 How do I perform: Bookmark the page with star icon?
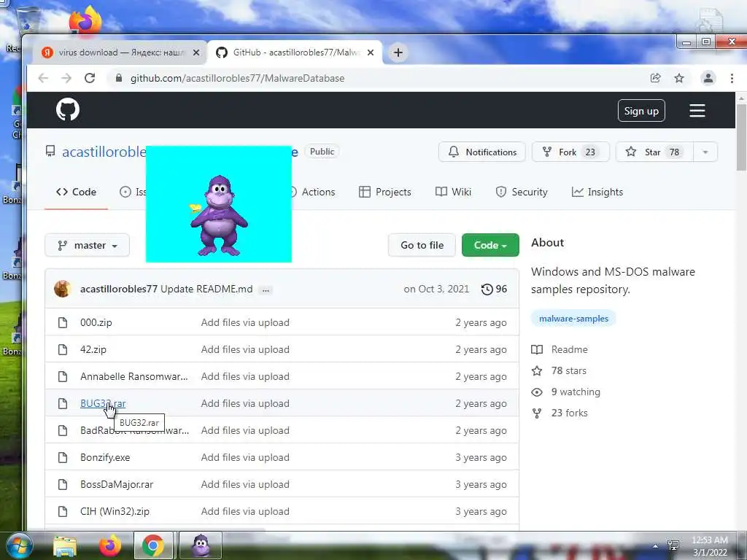pyautogui.click(x=679, y=78)
